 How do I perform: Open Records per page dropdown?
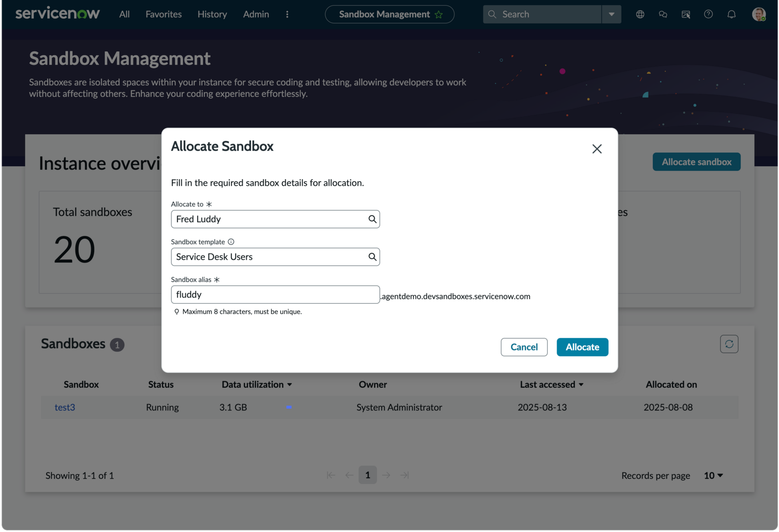coord(713,476)
